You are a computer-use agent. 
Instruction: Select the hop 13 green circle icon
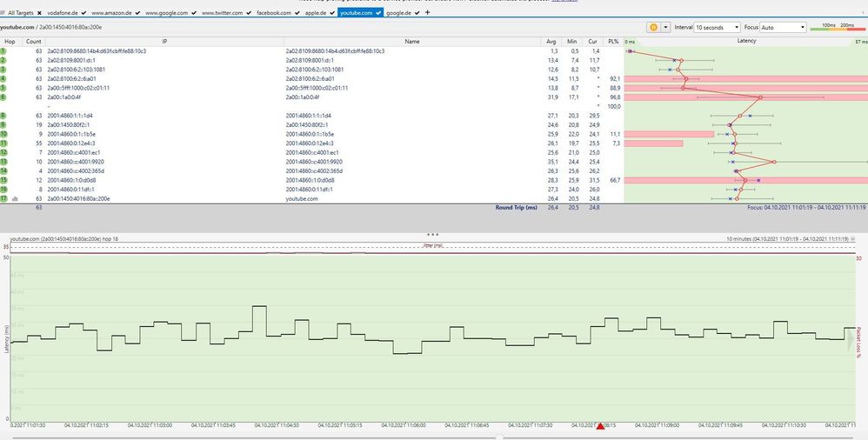click(x=3, y=162)
